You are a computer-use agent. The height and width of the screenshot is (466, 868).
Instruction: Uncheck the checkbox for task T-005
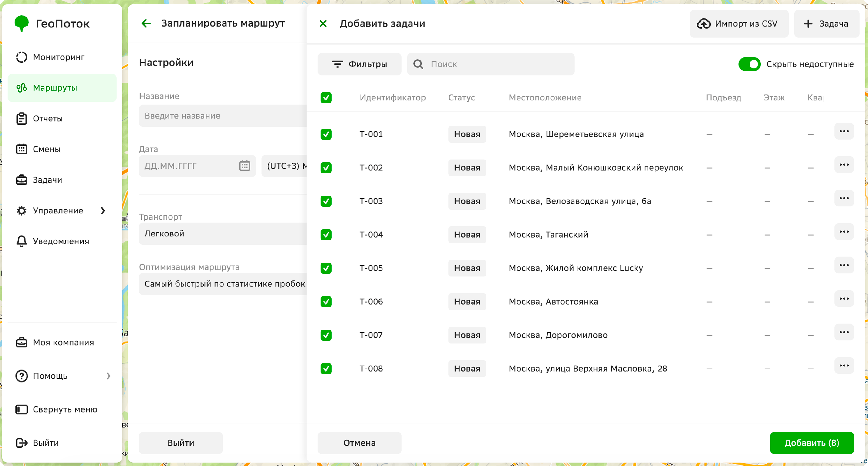tap(326, 268)
